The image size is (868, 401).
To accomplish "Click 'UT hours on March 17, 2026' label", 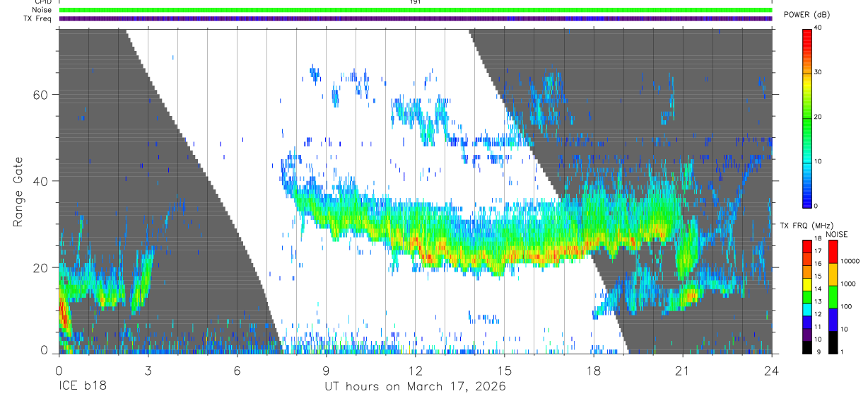I will 415,387.
